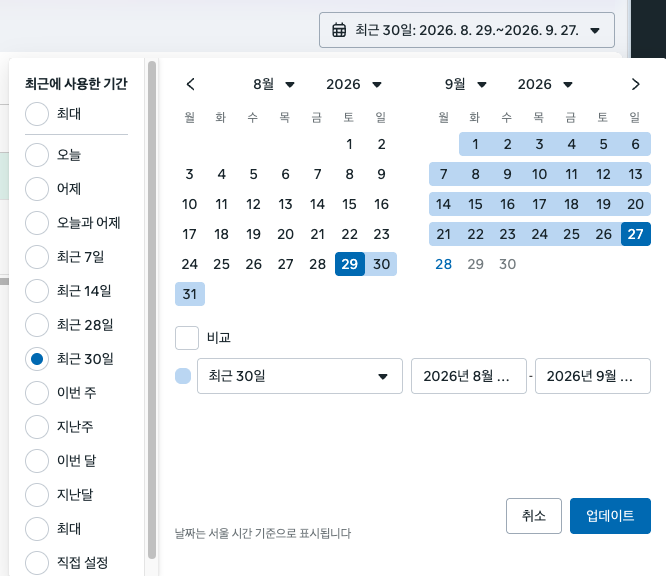Pick August 23 in the calendar
666x576 pixels.
pos(381,234)
